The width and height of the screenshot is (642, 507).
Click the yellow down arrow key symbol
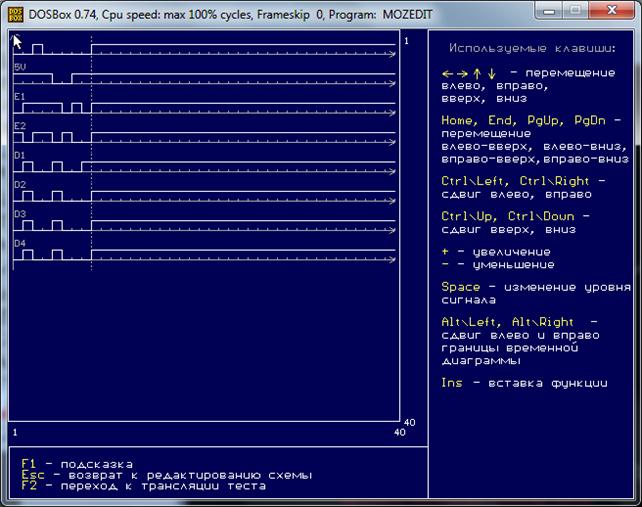coord(492,74)
